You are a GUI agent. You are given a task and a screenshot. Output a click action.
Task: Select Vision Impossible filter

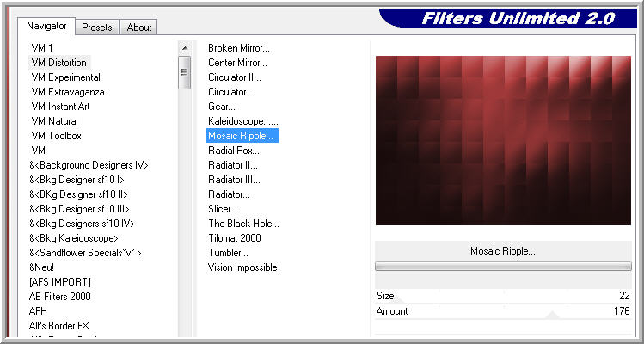point(242,267)
